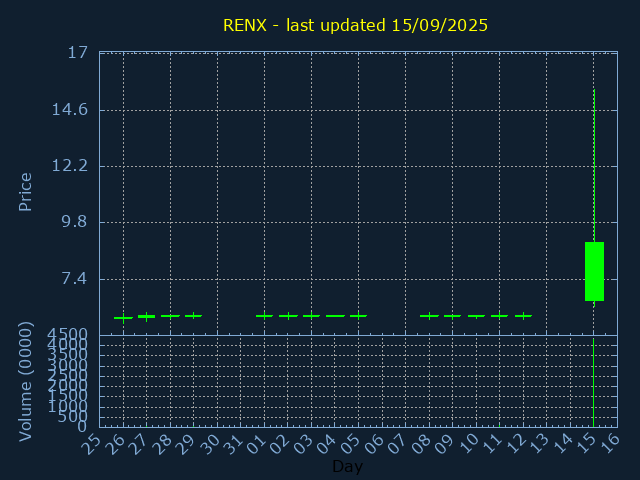Click the day label 31 on x-axis

[232, 444]
